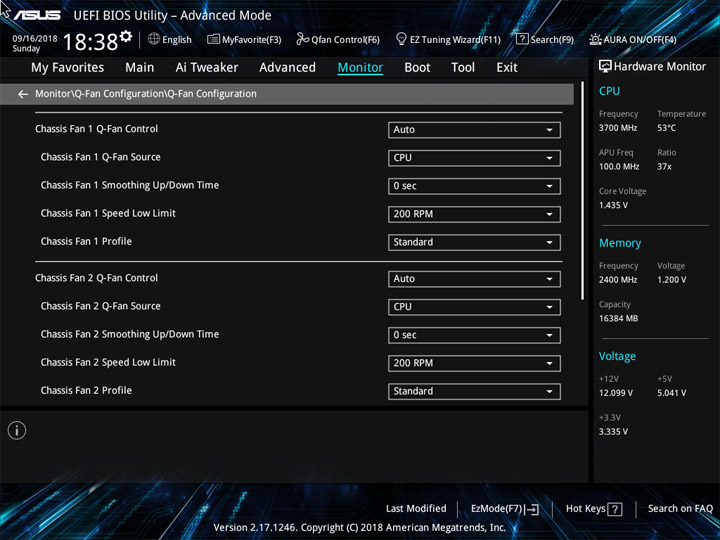Click CPU temperature 53°C value
This screenshot has height=540, width=720.
pos(666,128)
